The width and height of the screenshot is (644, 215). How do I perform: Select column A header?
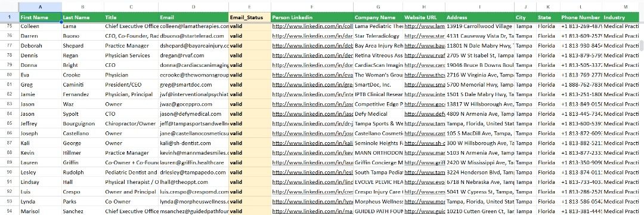click(41, 7)
